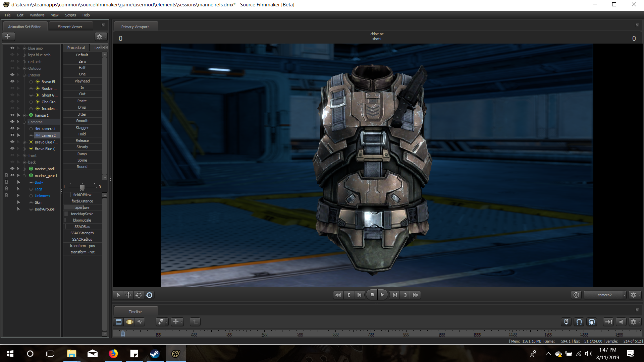Toggle visibility eye for hangar1

coord(12,115)
